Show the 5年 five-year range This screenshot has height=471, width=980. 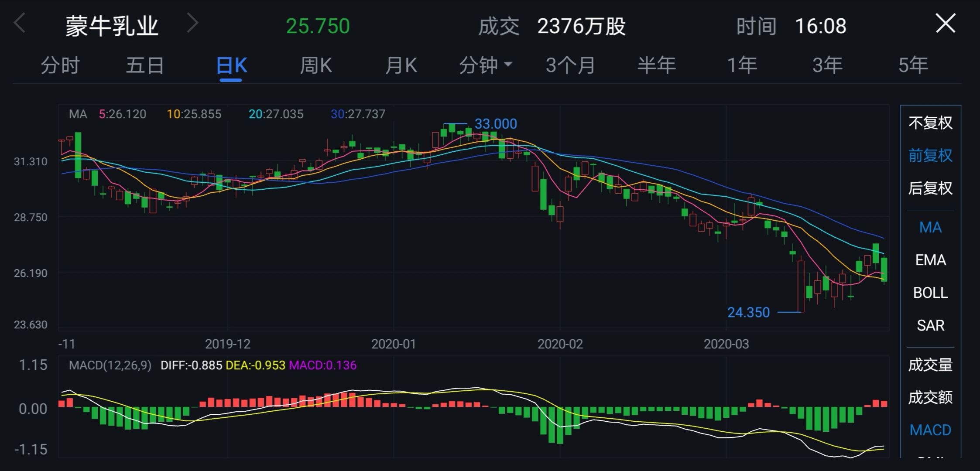pyautogui.click(x=913, y=65)
